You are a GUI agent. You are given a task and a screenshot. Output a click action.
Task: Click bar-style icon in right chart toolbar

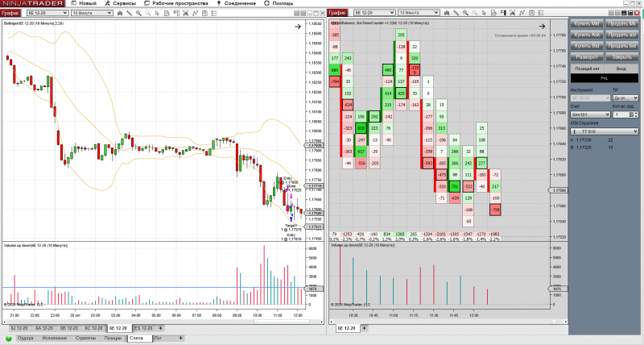447,13
